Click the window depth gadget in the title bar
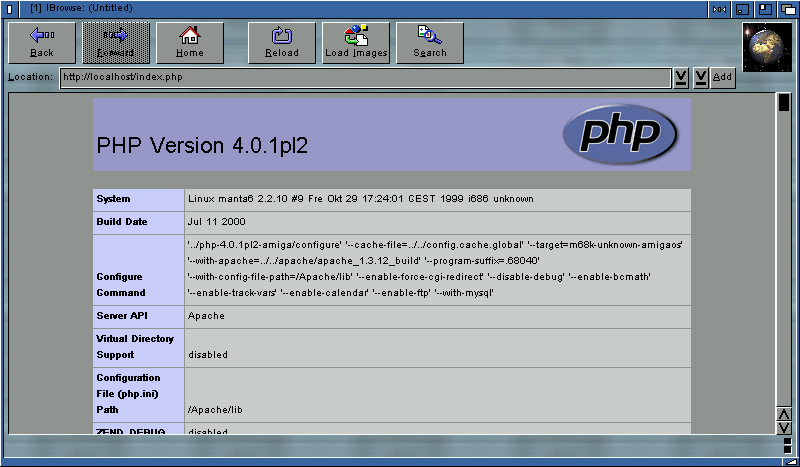The height and width of the screenshot is (467, 800). 788,9
